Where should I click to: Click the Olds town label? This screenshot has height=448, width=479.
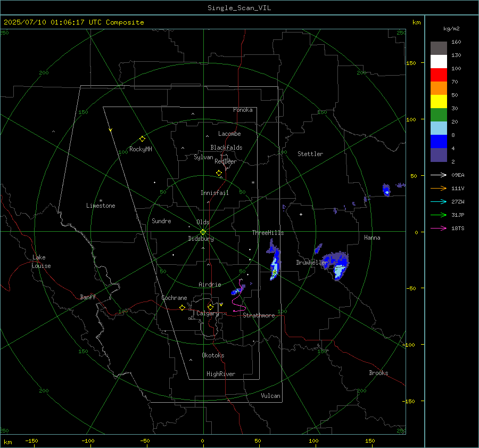pyautogui.click(x=203, y=222)
